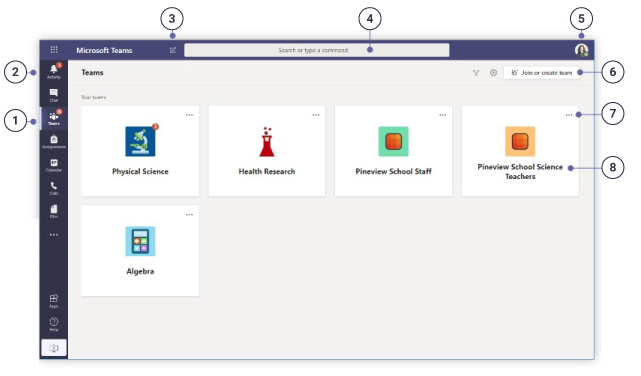Click the Microsoft Teams title text
641x376 pixels.
104,50
